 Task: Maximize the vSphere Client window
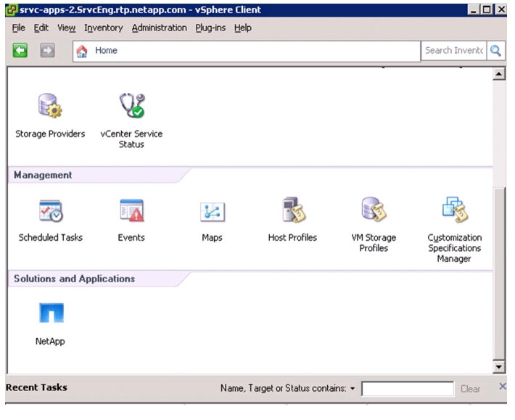pyautogui.click(x=487, y=10)
